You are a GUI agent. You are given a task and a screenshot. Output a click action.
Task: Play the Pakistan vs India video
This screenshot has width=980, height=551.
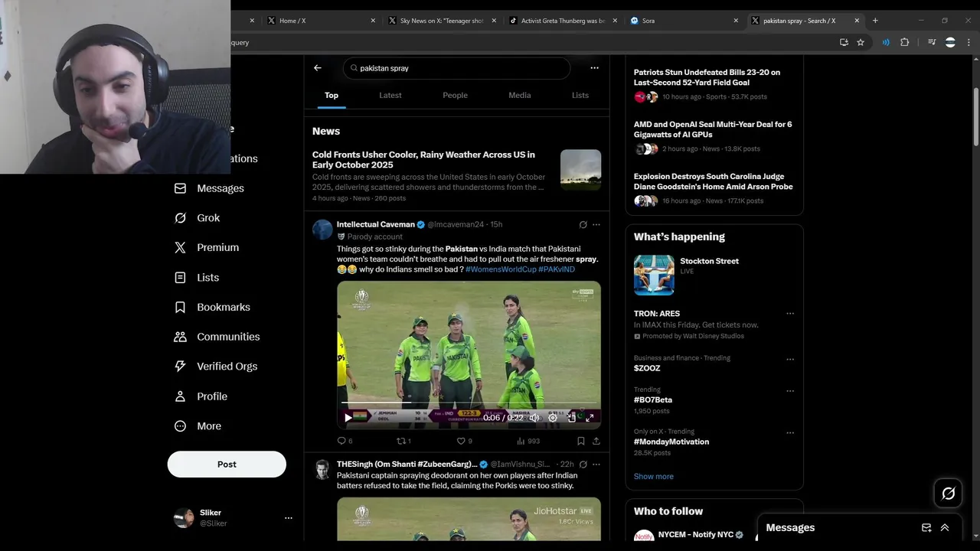[x=348, y=418]
